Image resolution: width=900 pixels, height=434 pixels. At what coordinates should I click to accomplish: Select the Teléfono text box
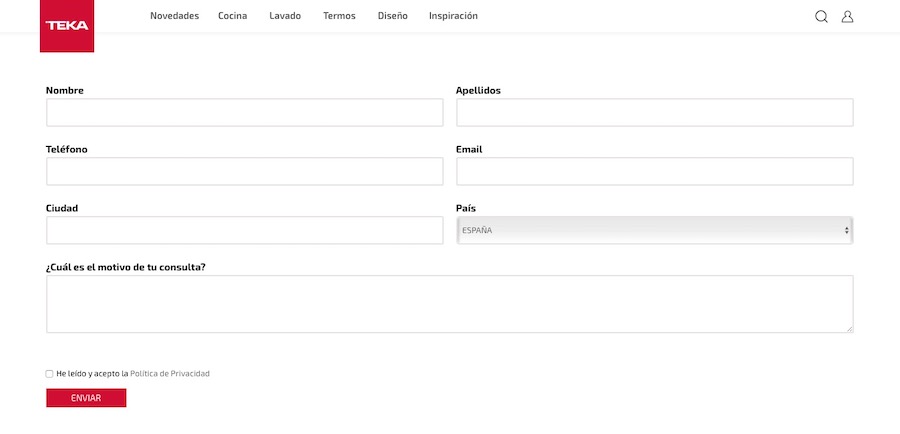244,172
